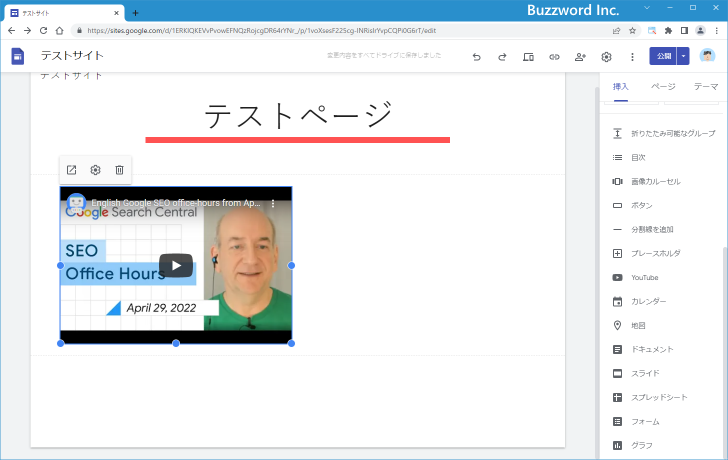Open the Google account avatar
The height and width of the screenshot is (460, 728).
point(707,56)
